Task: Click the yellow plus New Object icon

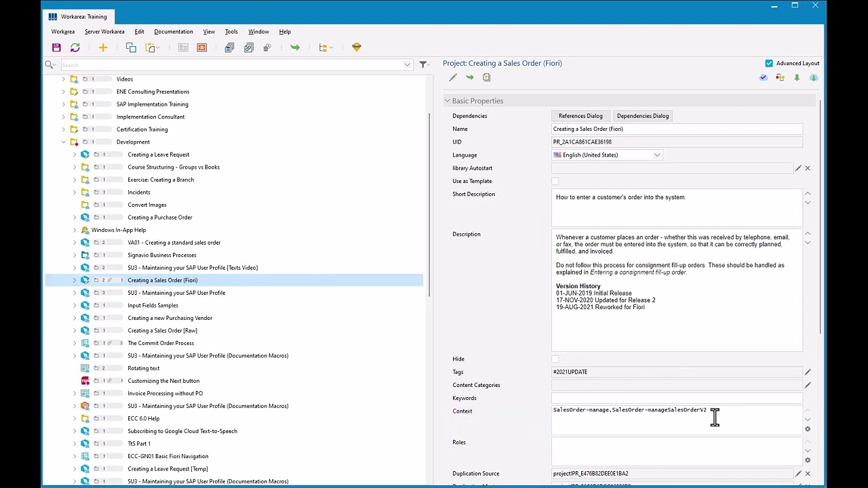Action: point(103,47)
